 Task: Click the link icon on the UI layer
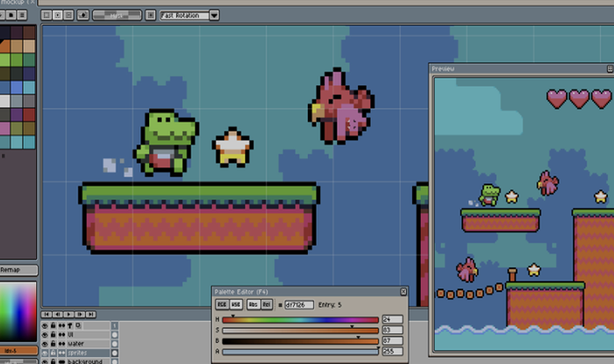[61, 334]
